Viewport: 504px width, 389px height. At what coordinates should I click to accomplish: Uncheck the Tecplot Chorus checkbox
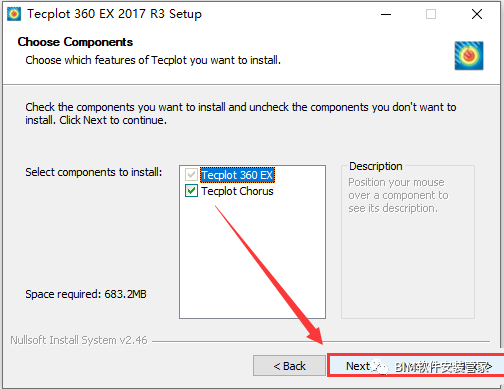click(x=191, y=191)
